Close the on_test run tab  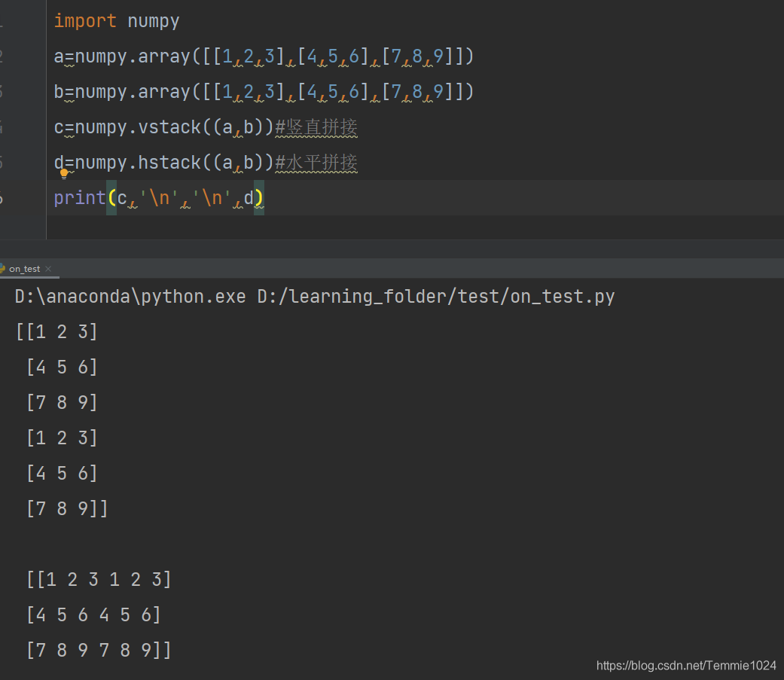(x=48, y=269)
